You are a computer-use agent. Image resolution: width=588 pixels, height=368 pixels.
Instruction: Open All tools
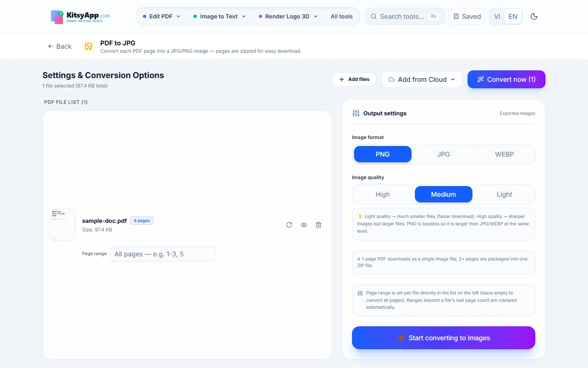tap(342, 16)
